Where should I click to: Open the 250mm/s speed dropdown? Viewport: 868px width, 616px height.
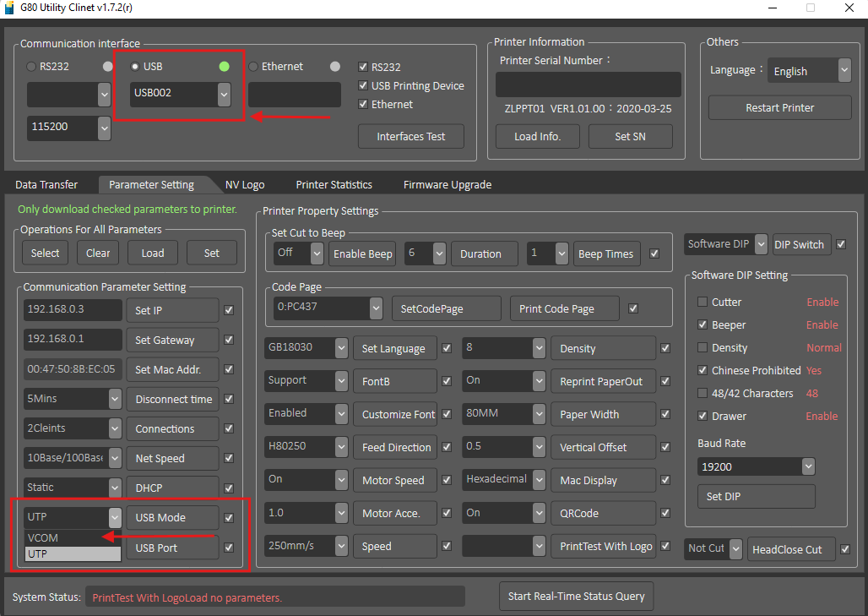click(x=341, y=546)
